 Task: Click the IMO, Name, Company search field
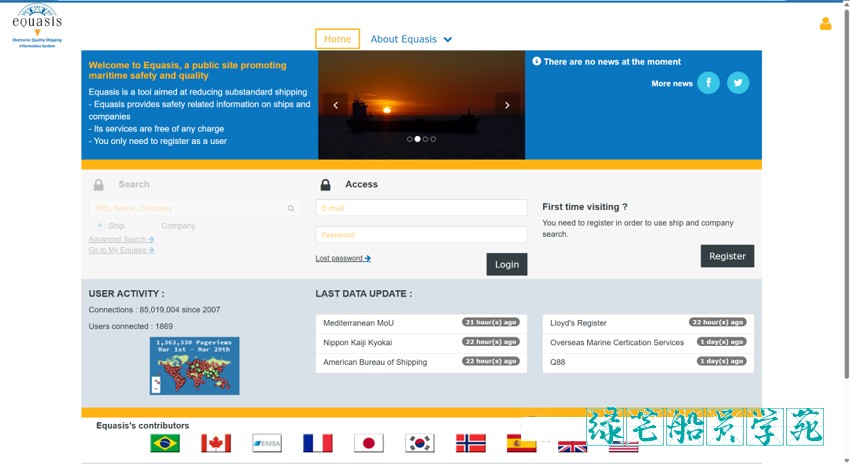click(x=185, y=208)
